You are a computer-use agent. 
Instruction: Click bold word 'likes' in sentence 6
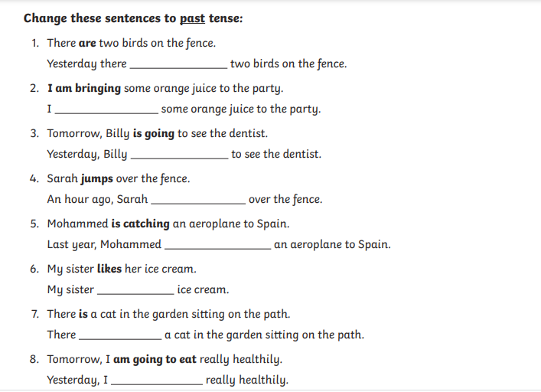pos(109,269)
